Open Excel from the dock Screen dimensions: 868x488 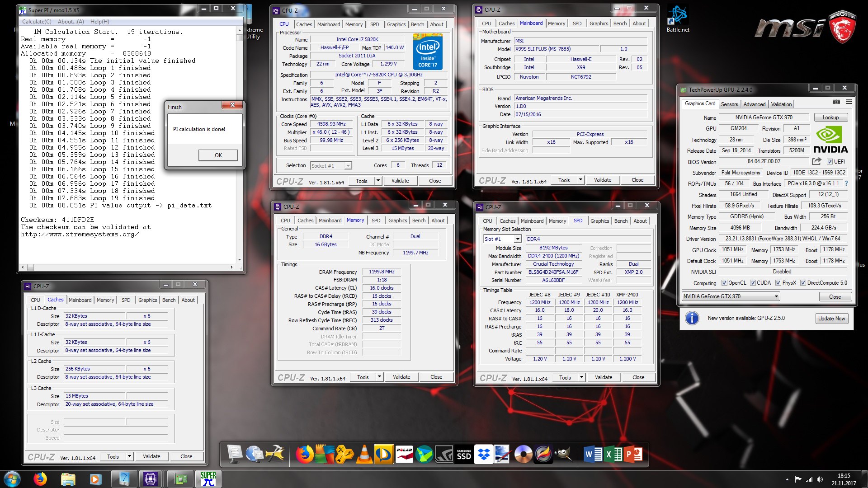pyautogui.click(x=613, y=454)
